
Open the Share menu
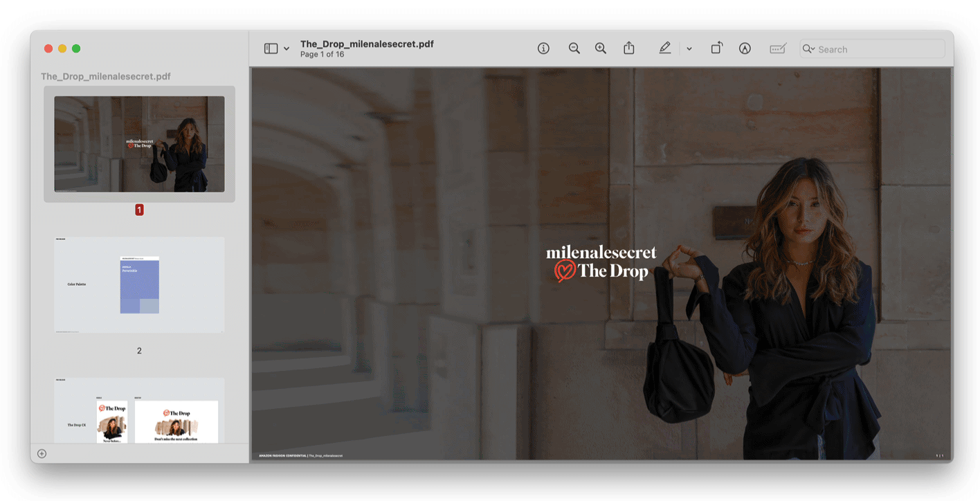(x=628, y=48)
